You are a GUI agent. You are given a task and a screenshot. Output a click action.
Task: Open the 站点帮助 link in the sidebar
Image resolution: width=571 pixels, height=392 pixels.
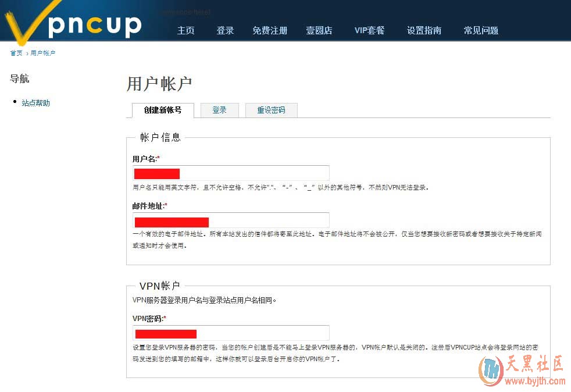click(x=36, y=103)
